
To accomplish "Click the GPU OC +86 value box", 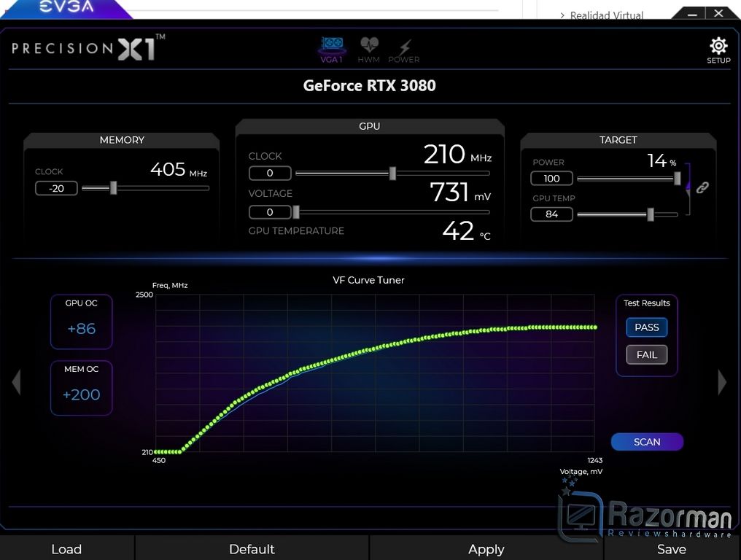I will click(81, 322).
